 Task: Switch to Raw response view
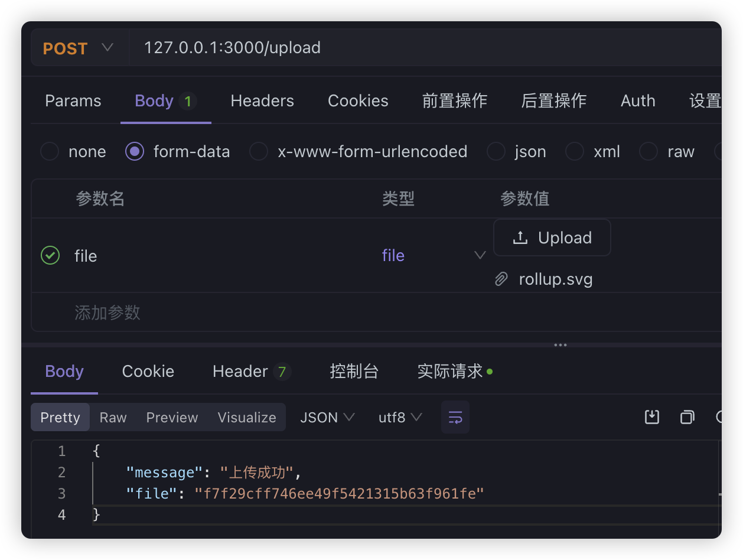pos(113,418)
